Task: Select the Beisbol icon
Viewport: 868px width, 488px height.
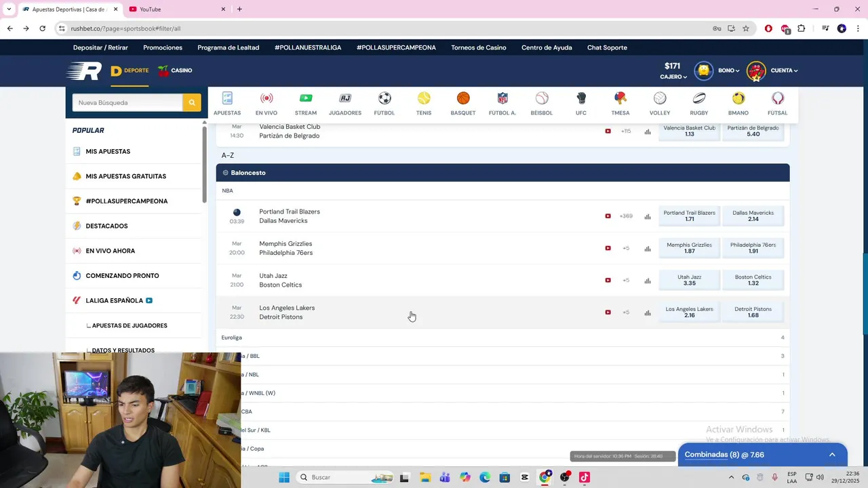Action: [542, 99]
